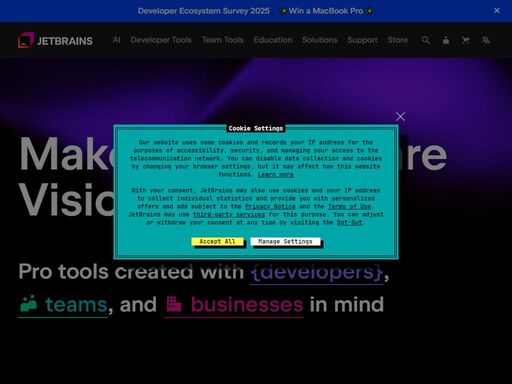Open the account profile icon
This screenshot has height=384, width=512.
point(446,40)
